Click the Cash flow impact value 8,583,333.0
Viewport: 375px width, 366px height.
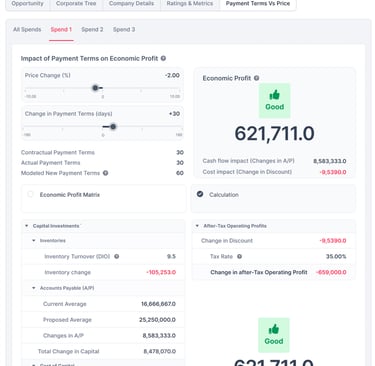coord(329,161)
